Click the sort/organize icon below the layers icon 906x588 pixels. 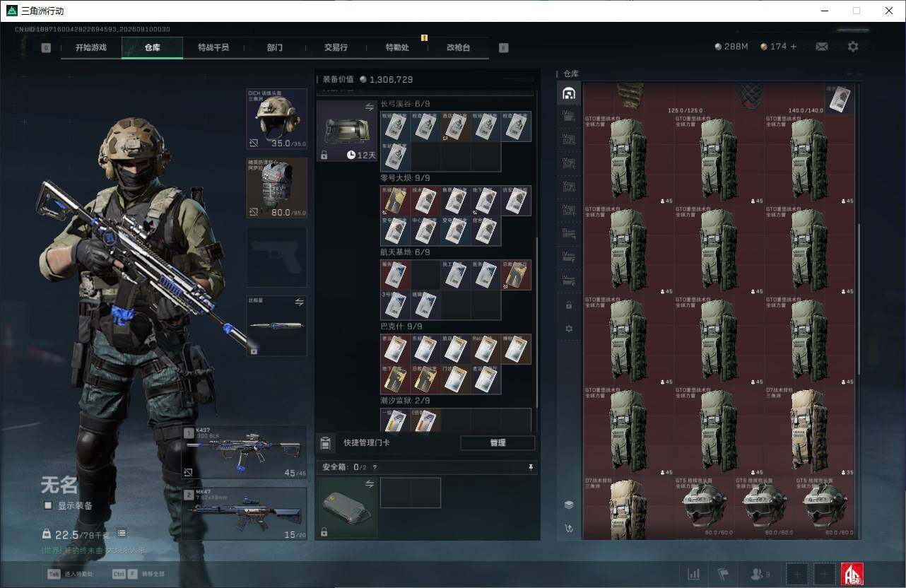click(568, 528)
